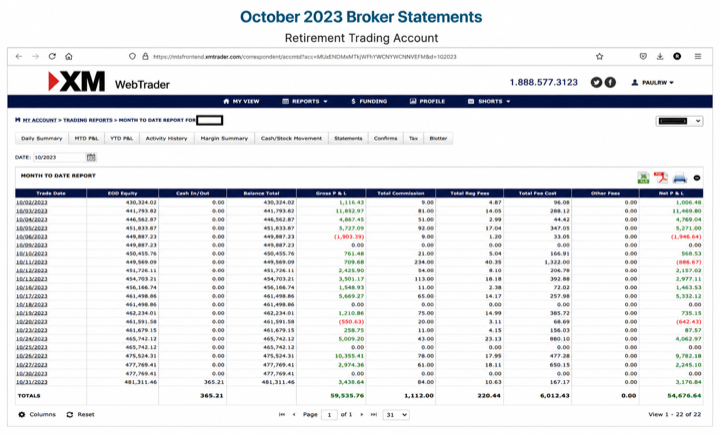Open the Facebook social icon
Screen dimensions: 720x434
[x=610, y=83]
